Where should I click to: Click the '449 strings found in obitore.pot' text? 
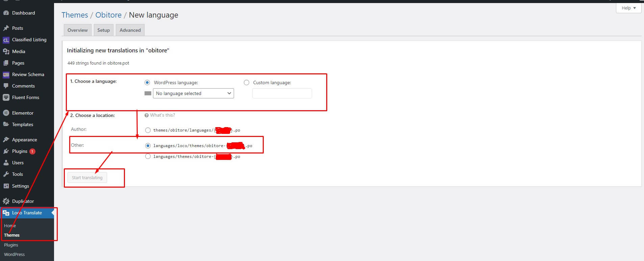[98, 63]
